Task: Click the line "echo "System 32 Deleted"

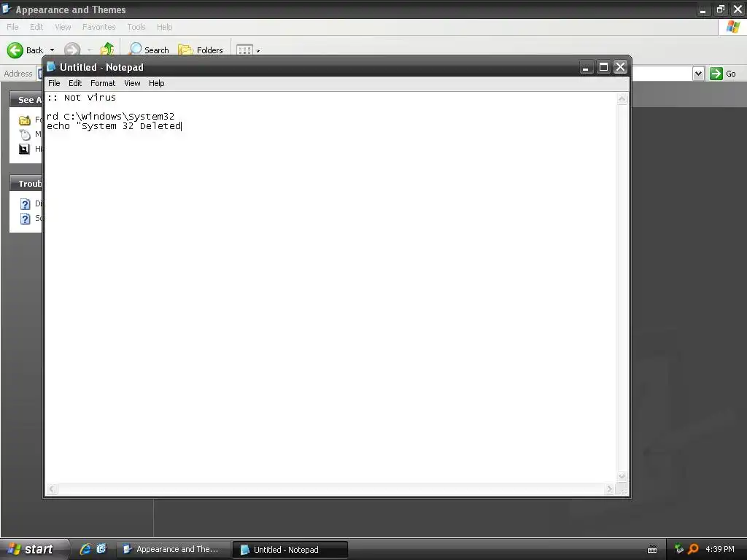Action: [x=114, y=126]
